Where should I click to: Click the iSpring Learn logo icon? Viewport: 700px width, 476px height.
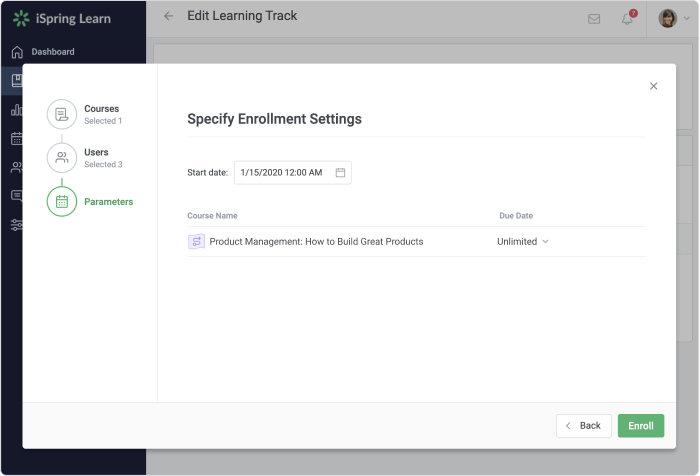click(x=21, y=19)
